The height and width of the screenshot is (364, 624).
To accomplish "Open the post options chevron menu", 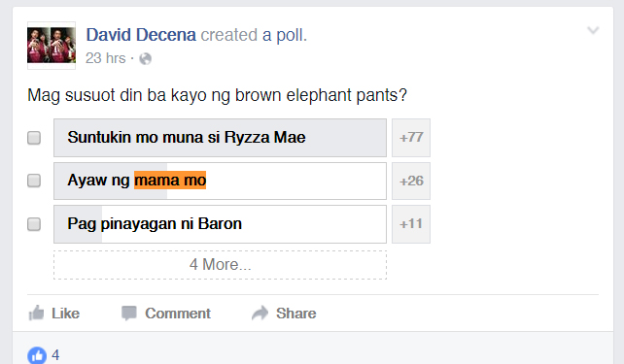I will (593, 30).
